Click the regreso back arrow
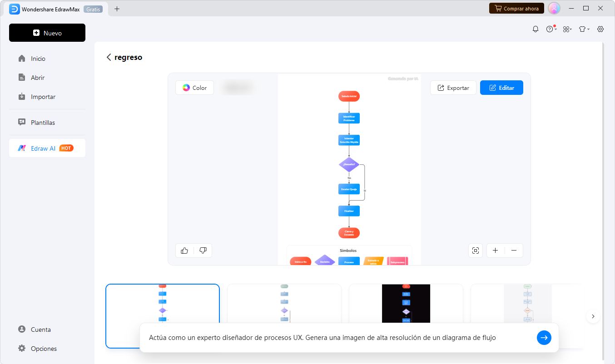 [109, 57]
